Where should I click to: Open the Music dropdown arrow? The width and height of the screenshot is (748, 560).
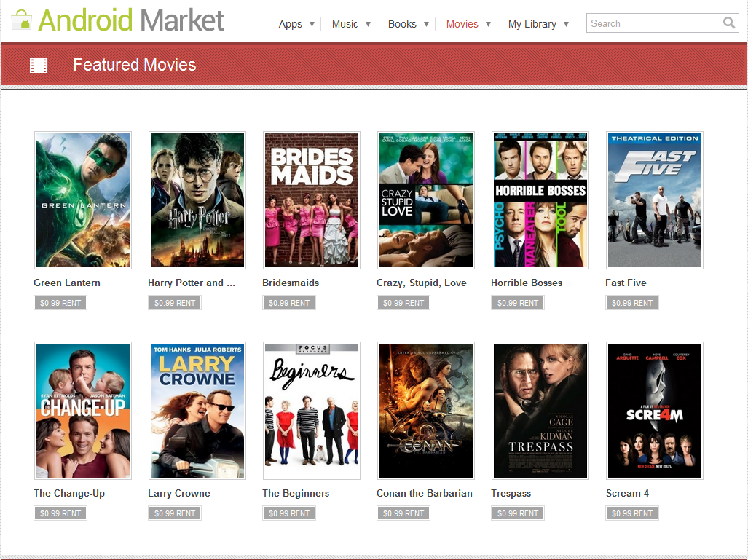(x=368, y=24)
